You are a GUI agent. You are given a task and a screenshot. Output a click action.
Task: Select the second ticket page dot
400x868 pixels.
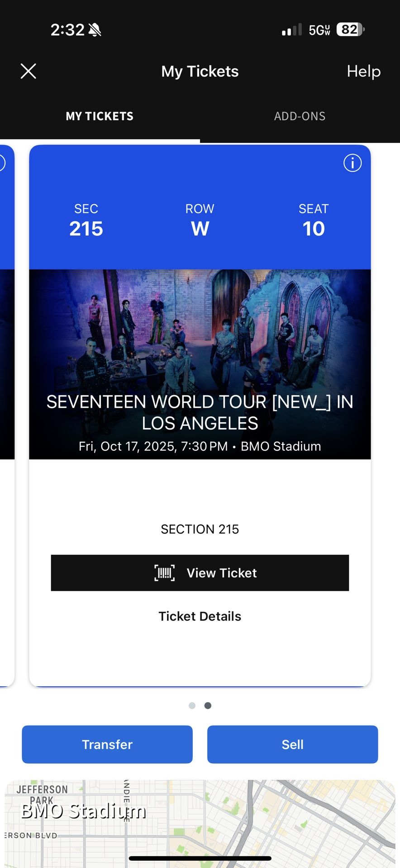point(208,706)
